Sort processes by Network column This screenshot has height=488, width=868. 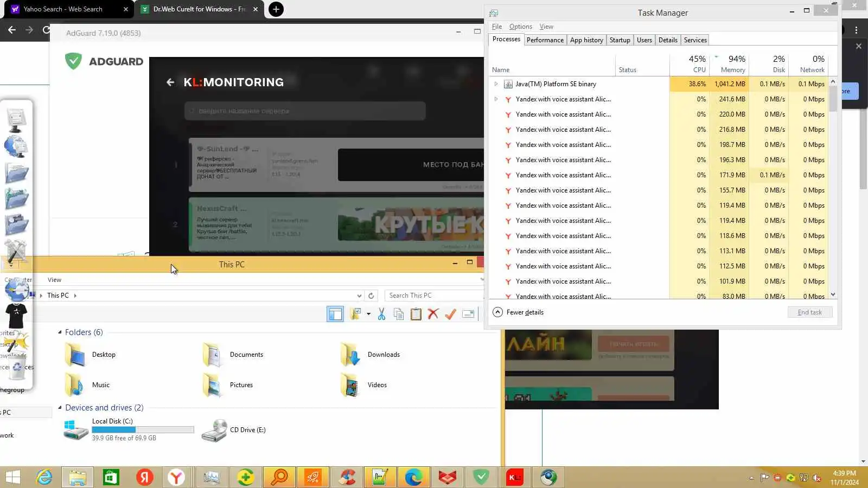(x=808, y=64)
